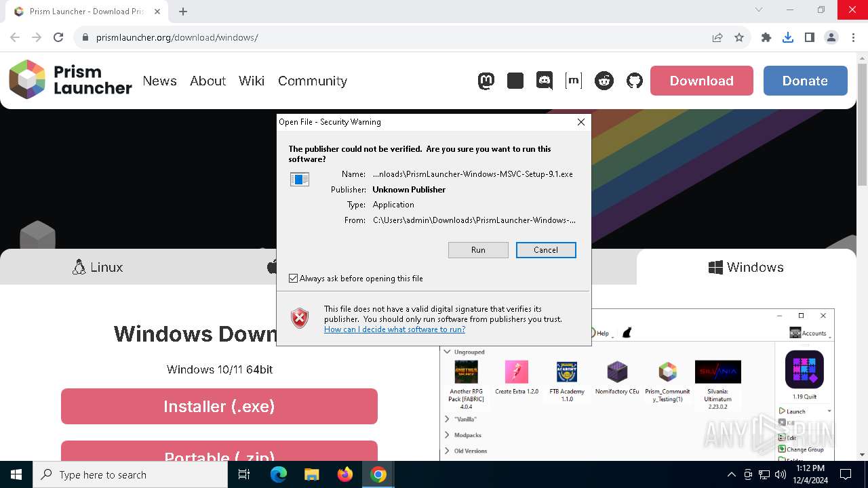Expand the Vanilla group
Screen dimensions: 868x488
pyautogui.click(x=447, y=419)
